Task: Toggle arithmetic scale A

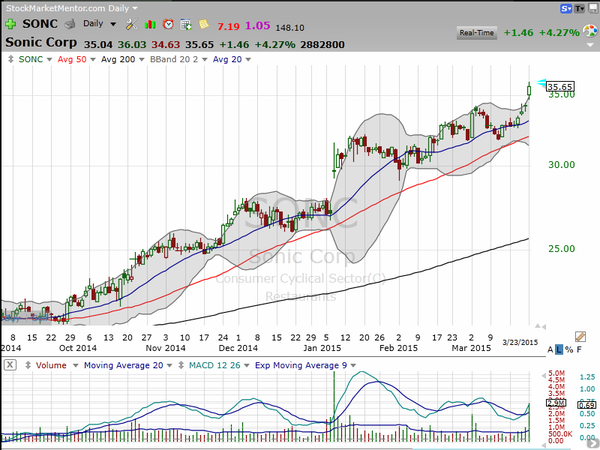Action: pos(550,349)
